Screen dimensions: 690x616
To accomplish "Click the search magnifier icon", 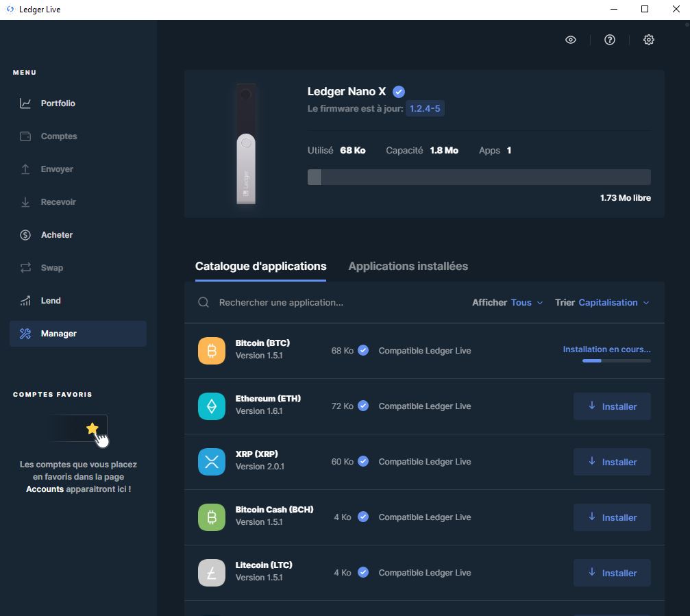I will 204,302.
